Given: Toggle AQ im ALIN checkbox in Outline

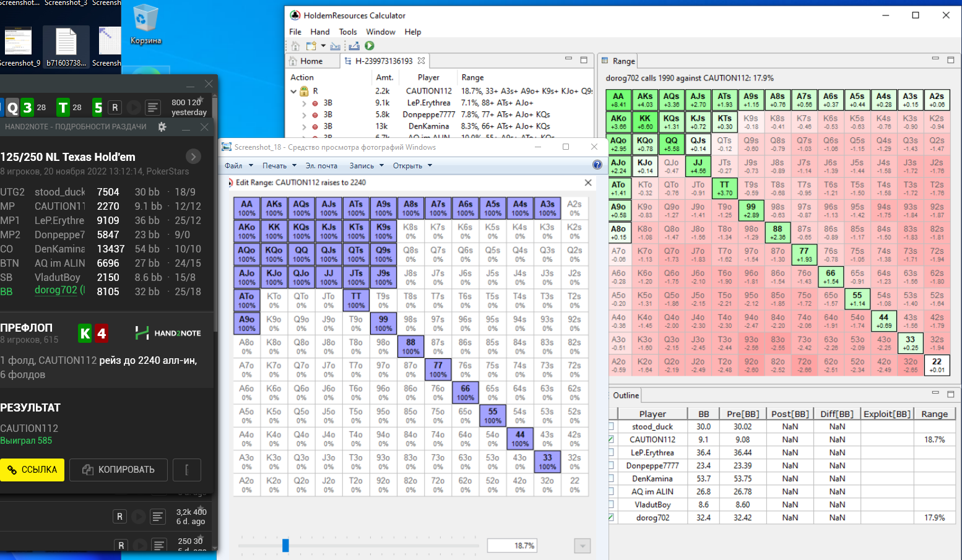Looking at the screenshot, I should [612, 491].
